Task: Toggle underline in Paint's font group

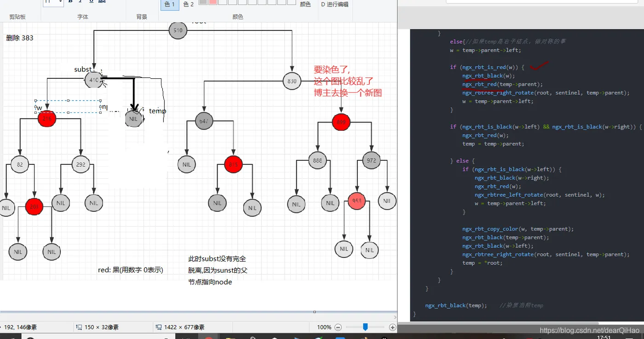Action: (x=91, y=2)
